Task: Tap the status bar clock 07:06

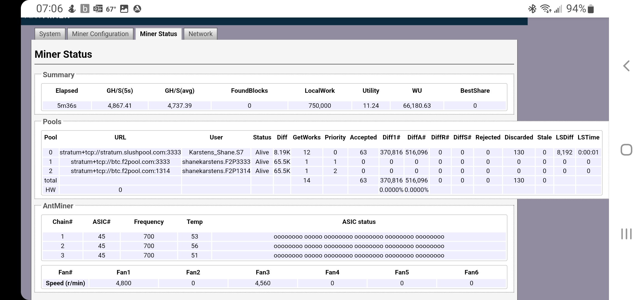Action: (x=49, y=9)
